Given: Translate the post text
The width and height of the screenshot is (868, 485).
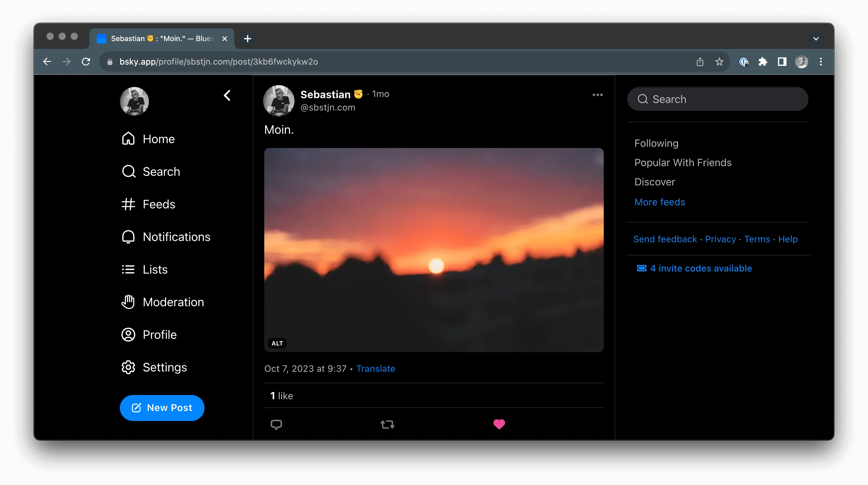Looking at the screenshot, I should (x=376, y=368).
